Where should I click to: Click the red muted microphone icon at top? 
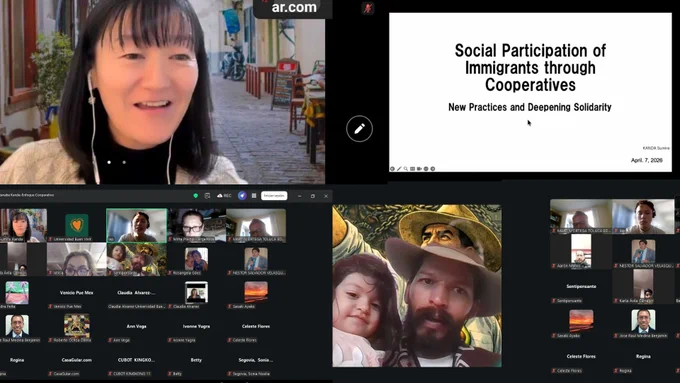(x=368, y=8)
